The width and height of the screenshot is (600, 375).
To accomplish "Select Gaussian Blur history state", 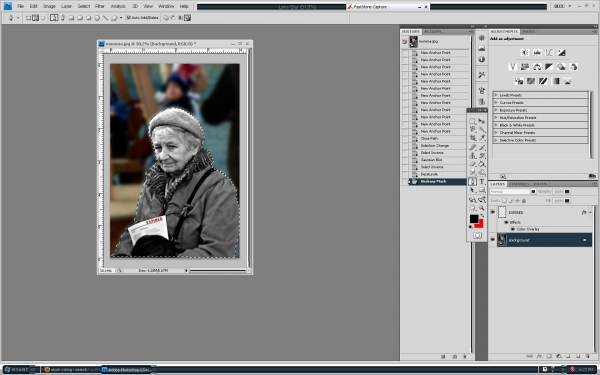I will click(x=431, y=160).
